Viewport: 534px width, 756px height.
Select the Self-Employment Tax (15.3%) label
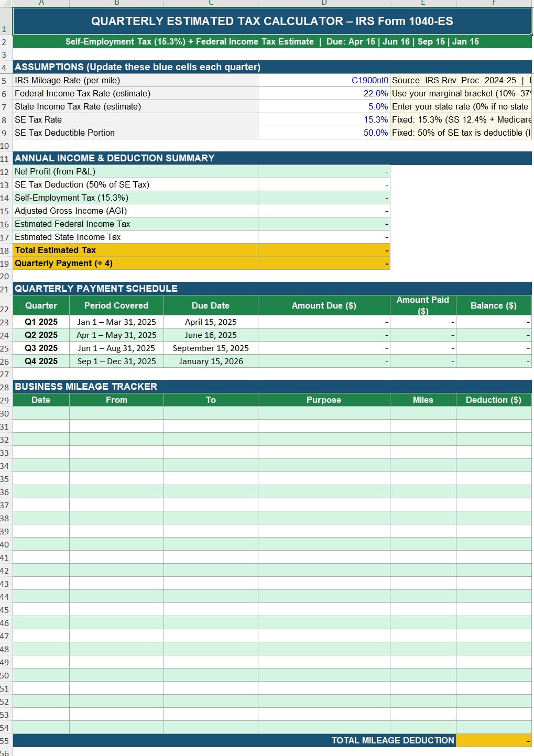click(135, 198)
